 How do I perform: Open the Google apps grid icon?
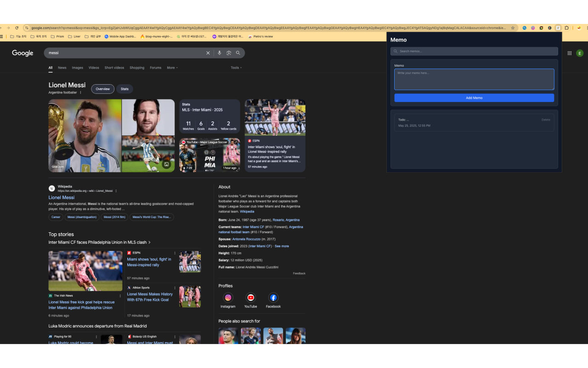[x=570, y=53]
